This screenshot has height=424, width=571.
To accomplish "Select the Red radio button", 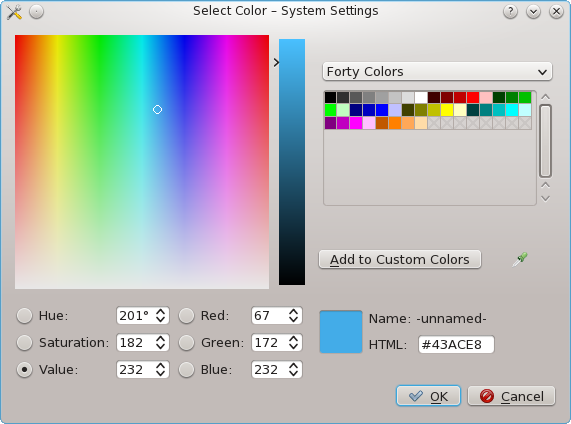I will (186, 316).
